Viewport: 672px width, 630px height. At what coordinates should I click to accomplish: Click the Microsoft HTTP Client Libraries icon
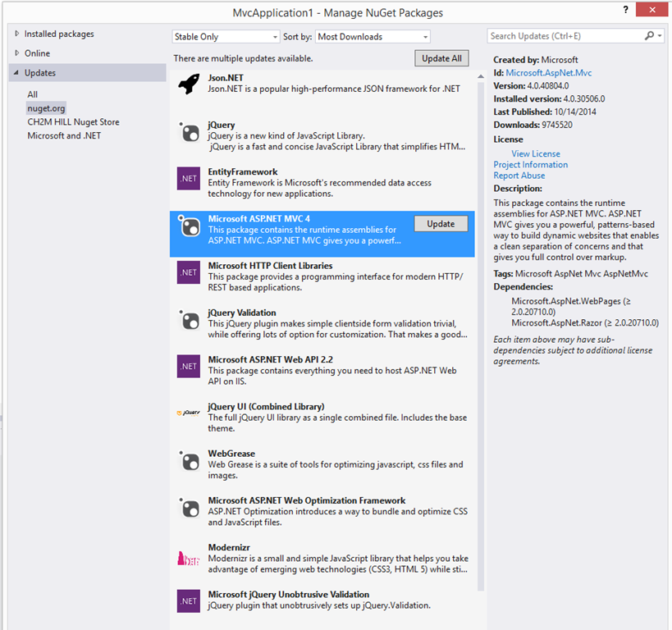pos(189,272)
